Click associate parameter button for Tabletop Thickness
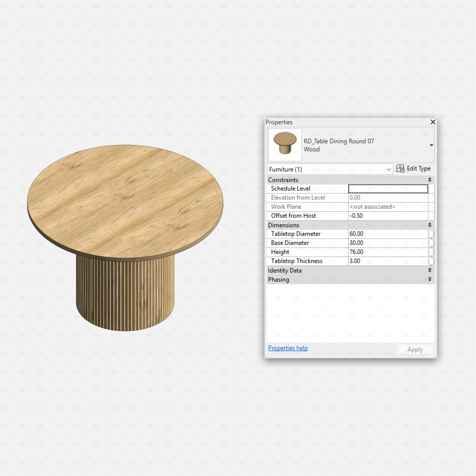Screen dimensions: 476x476 click(x=431, y=261)
